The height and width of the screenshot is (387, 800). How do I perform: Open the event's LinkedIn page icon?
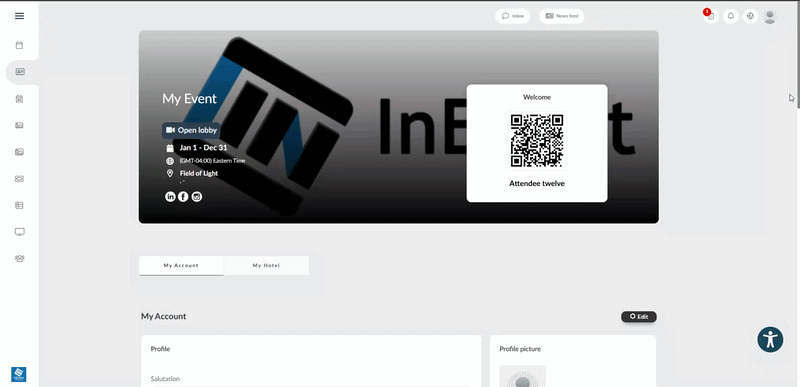tap(170, 197)
